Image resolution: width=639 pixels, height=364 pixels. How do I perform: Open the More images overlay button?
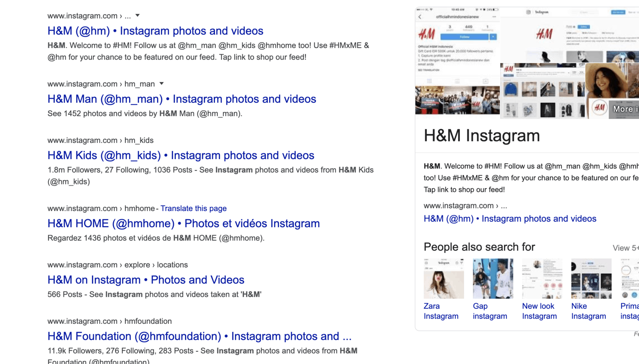[625, 109]
